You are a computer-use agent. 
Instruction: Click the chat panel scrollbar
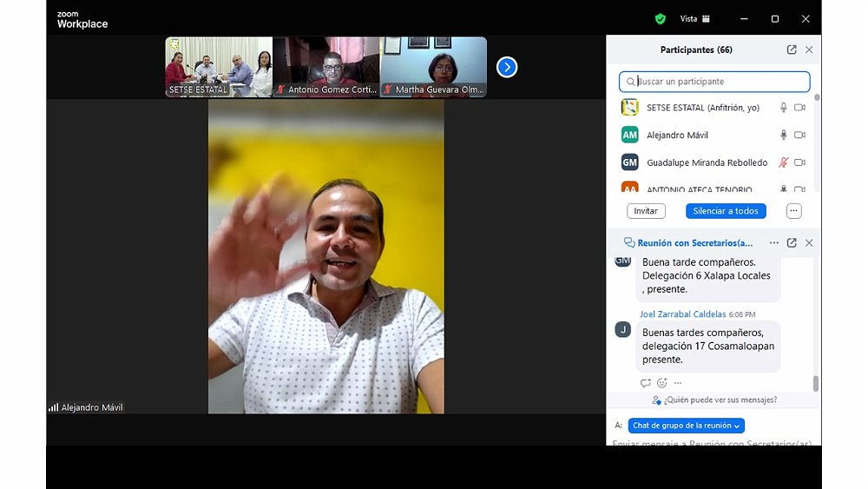(x=815, y=383)
